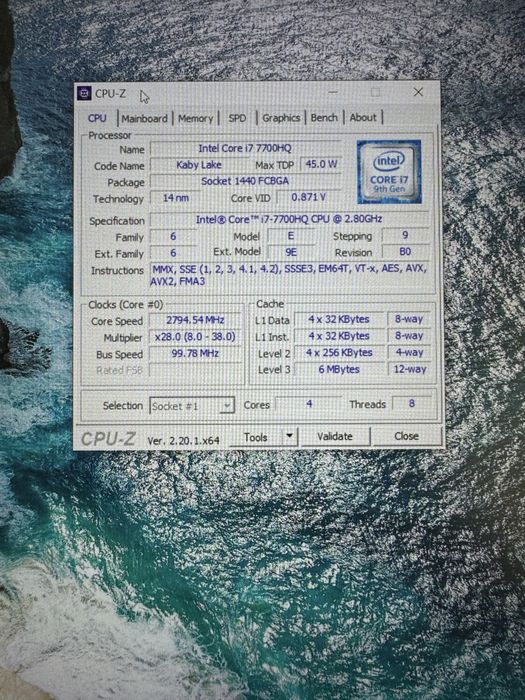The width and height of the screenshot is (525, 700).
Task: Click the Model value E
Action: tap(291, 236)
